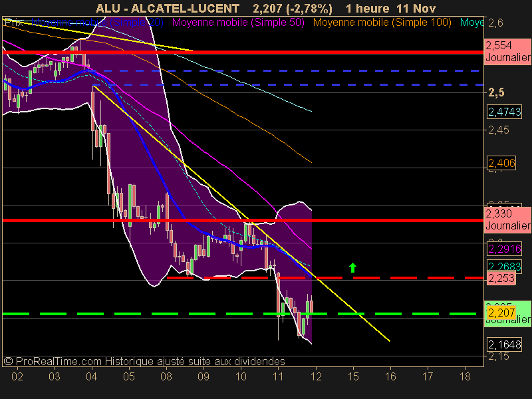Screen dimensions: 532x399
Task: Click the green 2,2683 value label
Action: [x=505, y=267]
